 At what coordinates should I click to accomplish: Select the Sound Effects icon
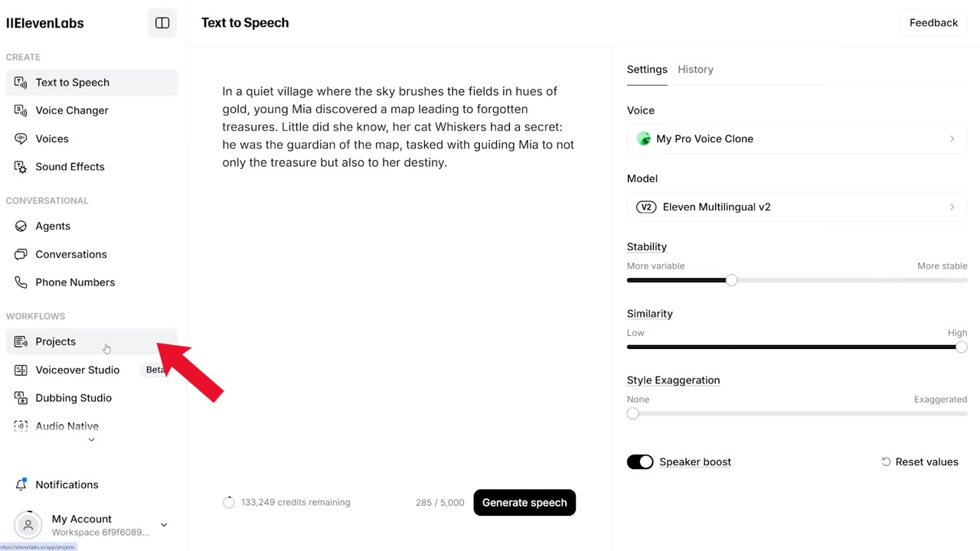point(21,167)
